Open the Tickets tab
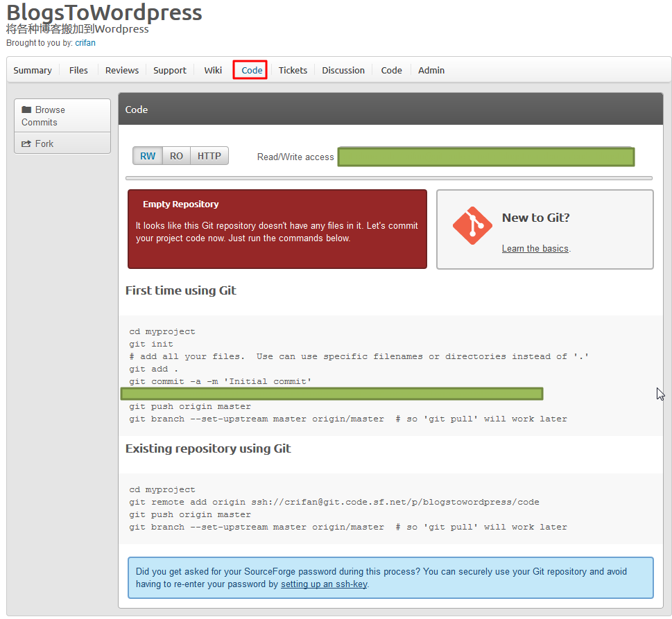 (293, 70)
